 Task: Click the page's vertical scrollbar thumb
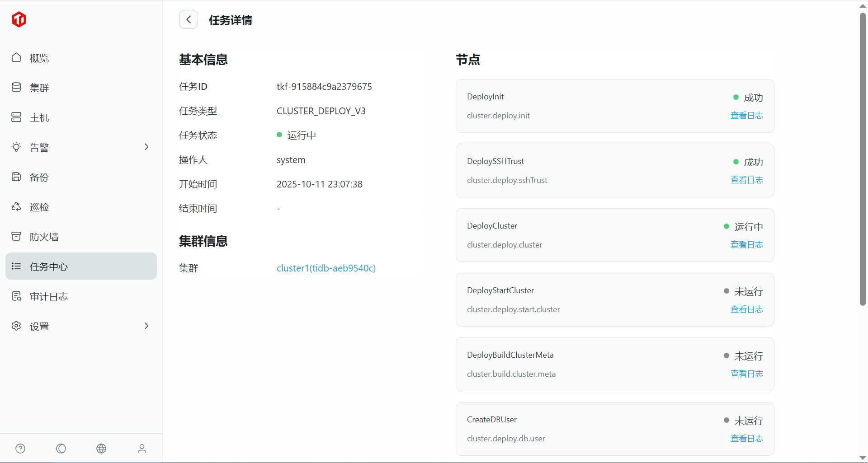(863, 158)
